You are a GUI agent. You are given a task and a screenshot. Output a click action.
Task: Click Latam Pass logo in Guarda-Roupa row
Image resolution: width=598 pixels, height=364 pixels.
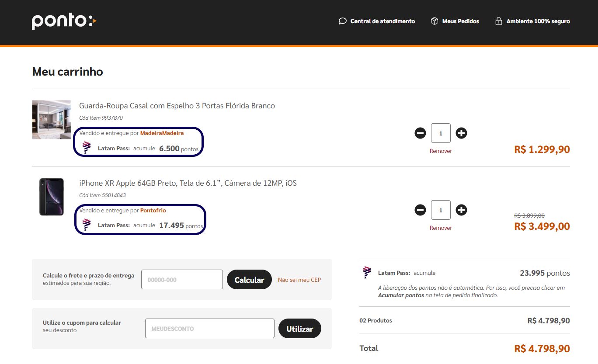87,148
